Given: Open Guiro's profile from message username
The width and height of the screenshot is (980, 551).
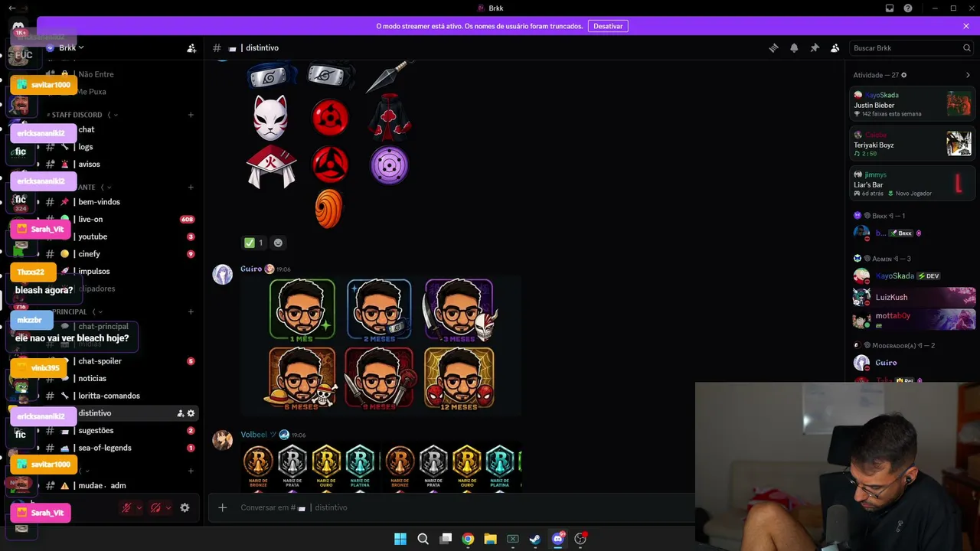Looking at the screenshot, I should click(x=251, y=269).
